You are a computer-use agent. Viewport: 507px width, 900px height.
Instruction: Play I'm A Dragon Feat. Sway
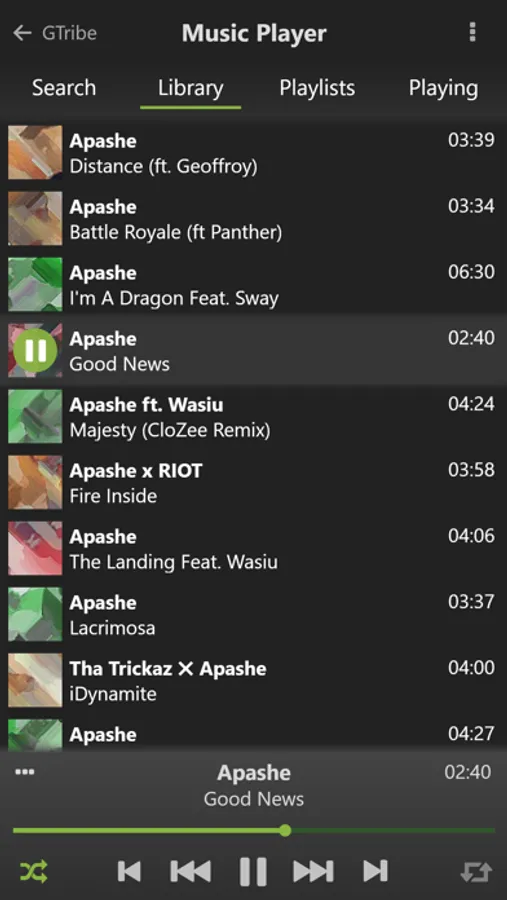[253, 285]
